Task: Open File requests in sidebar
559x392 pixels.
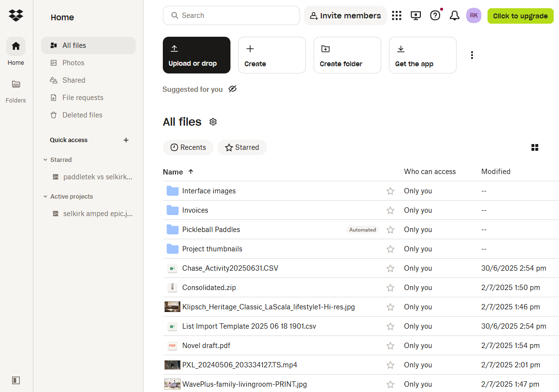Action: [x=88, y=98]
